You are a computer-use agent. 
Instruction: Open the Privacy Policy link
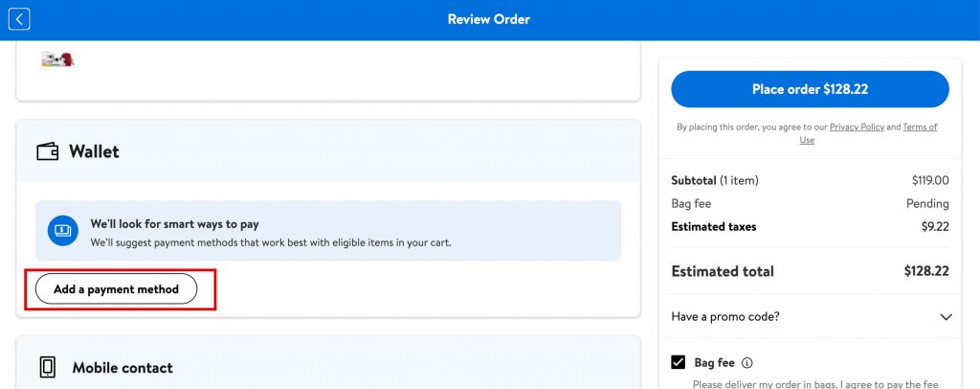[x=857, y=126]
